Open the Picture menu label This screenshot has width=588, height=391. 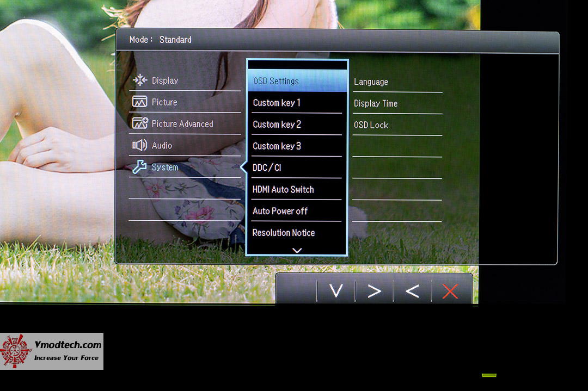pos(164,102)
